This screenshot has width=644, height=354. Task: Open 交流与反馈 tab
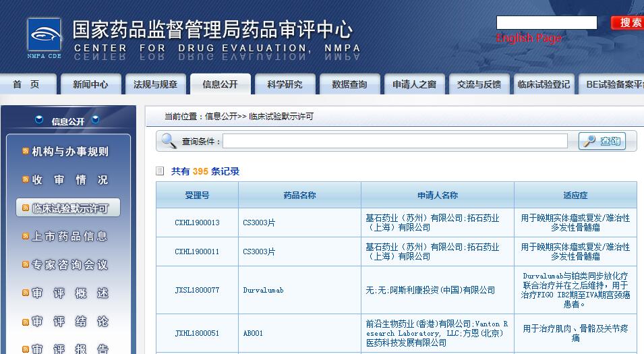(x=479, y=84)
